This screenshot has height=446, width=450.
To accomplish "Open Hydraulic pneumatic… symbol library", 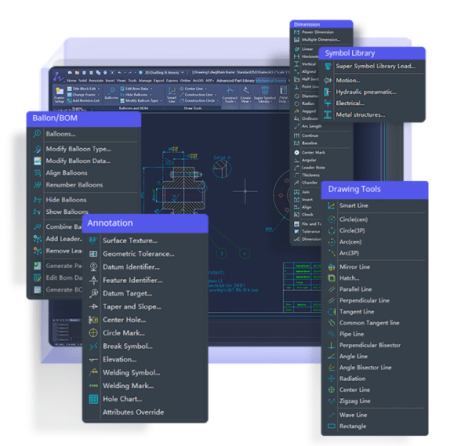I will pos(366,92).
